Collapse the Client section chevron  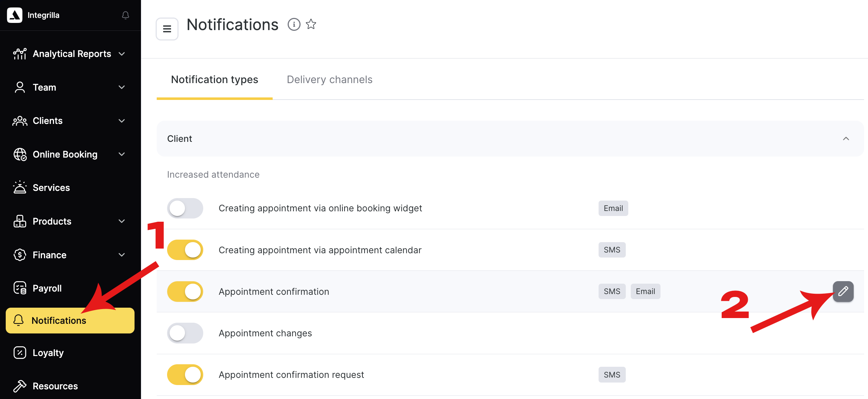click(x=846, y=139)
